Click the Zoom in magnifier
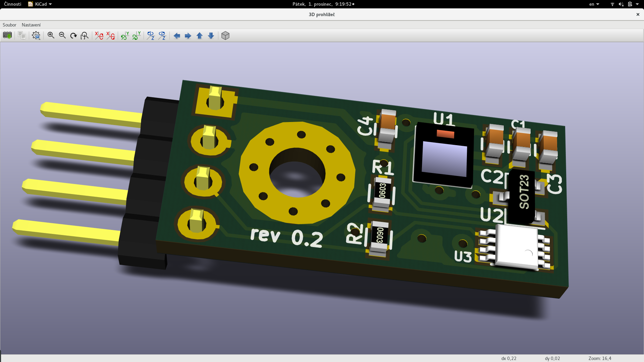 pyautogui.click(x=51, y=36)
